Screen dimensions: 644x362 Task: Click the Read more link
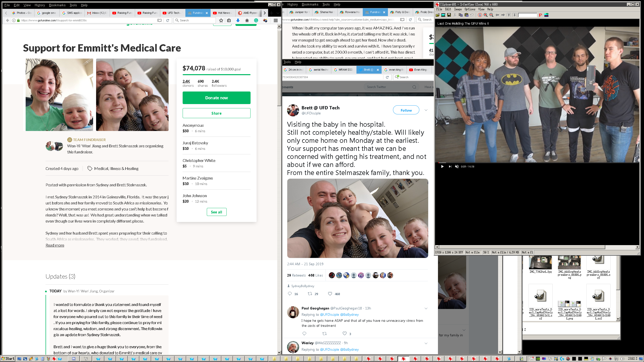coord(55,245)
